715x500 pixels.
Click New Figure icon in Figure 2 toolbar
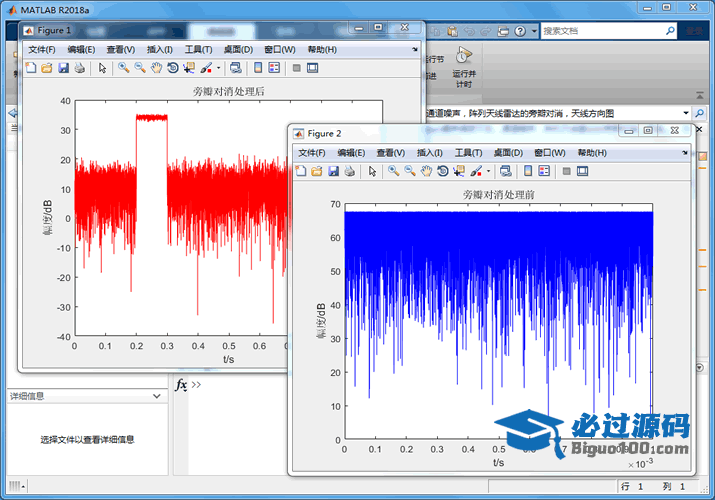301,171
